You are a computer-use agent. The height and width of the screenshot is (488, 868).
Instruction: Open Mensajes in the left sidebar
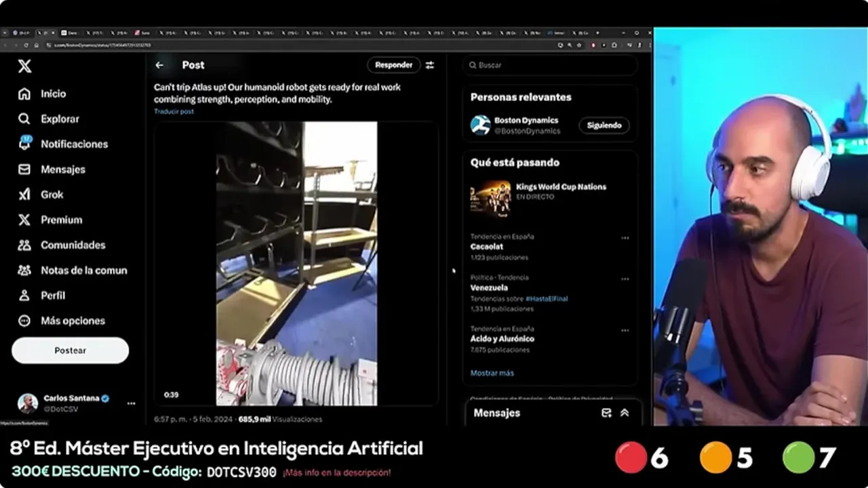tap(52, 169)
